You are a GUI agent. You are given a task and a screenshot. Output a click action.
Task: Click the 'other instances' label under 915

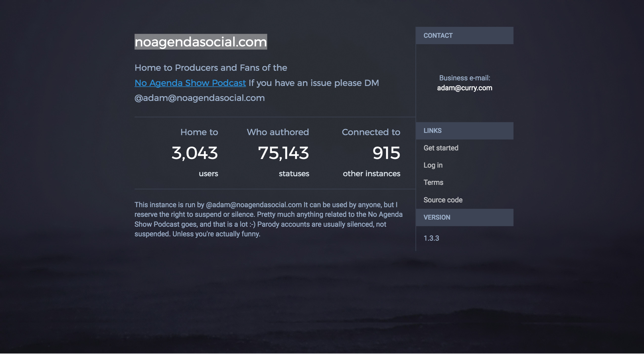[x=372, y=174]
